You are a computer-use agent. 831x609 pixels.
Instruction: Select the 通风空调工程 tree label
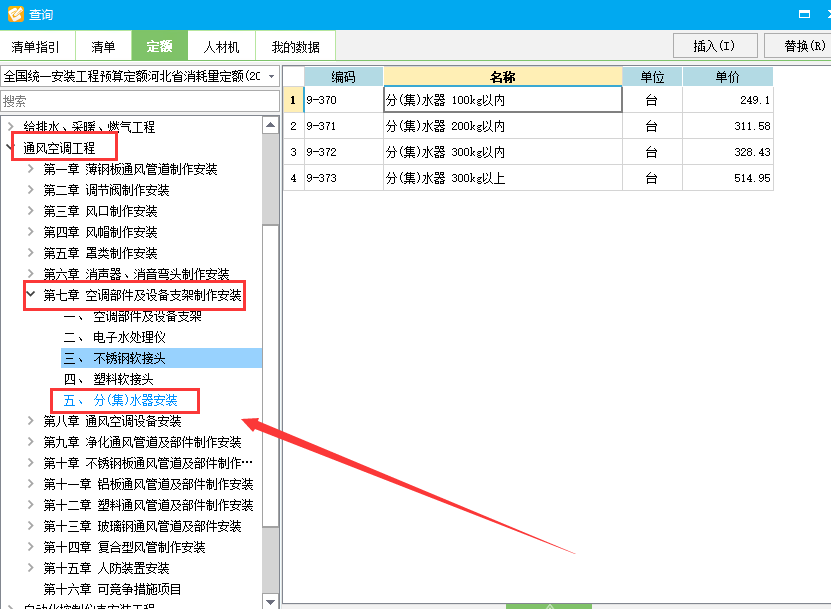pos(59,148)
